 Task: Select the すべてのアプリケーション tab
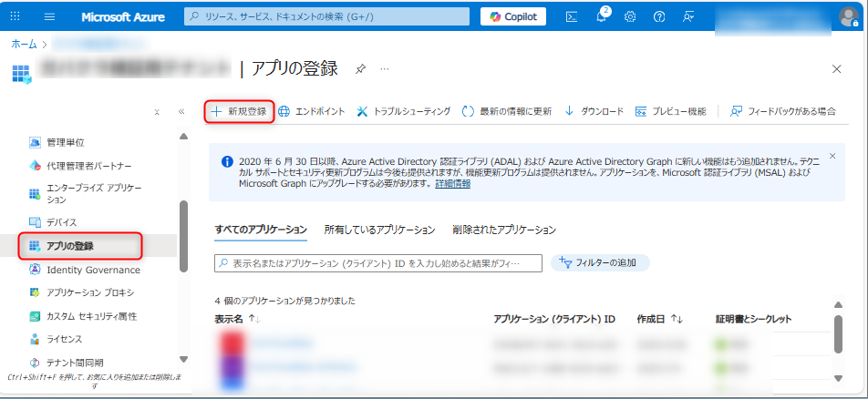coord(260,230)
